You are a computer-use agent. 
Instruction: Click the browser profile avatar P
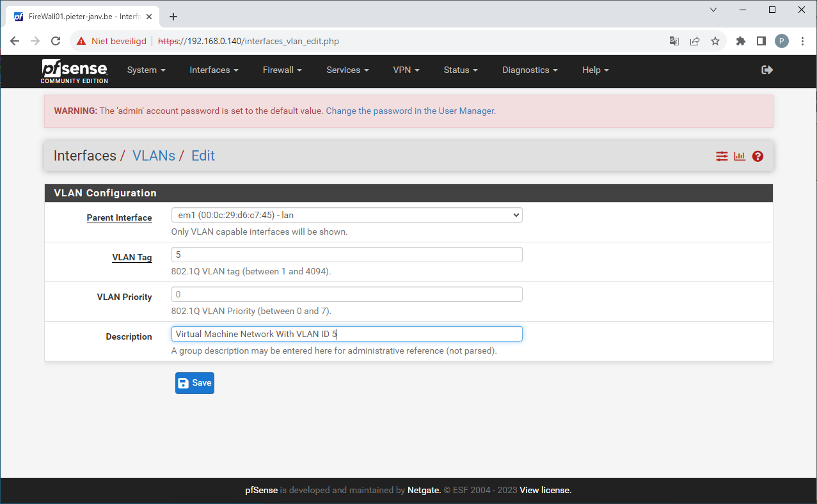781,40
